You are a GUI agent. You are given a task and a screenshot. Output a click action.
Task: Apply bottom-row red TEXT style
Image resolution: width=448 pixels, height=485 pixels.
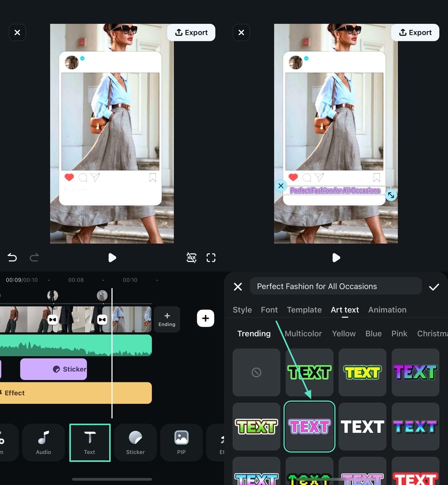(415, 471)
